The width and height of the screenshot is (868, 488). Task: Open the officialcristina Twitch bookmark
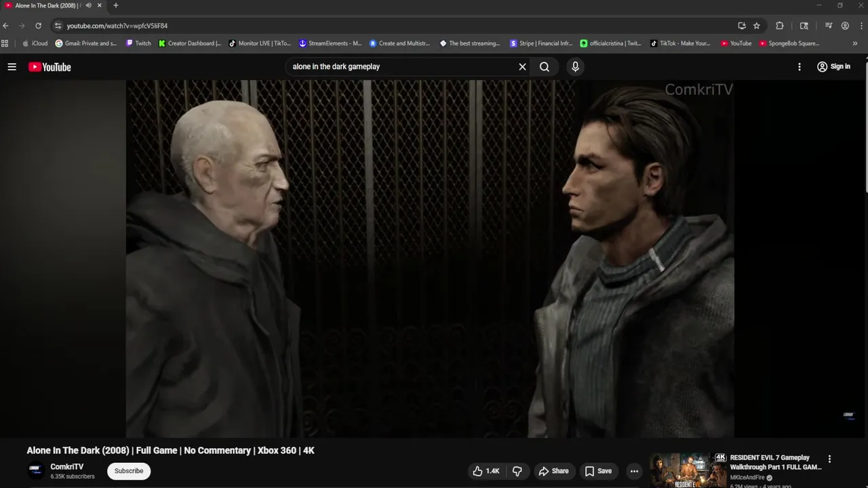click(611, 43)
